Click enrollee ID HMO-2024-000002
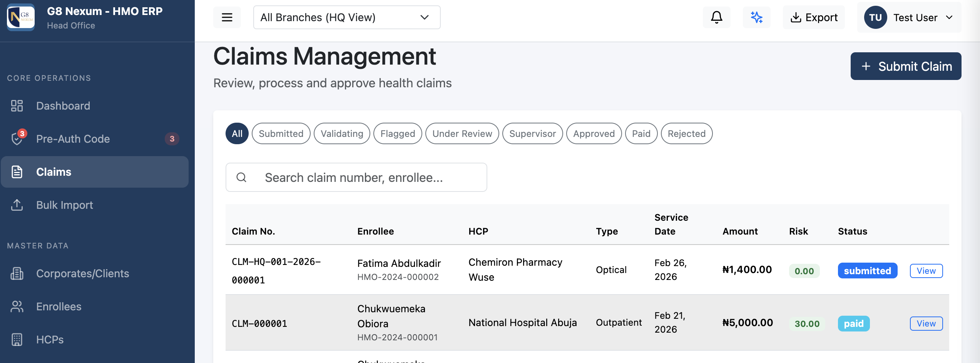Viewport: 980px width, 363px height. coord(398,277)
